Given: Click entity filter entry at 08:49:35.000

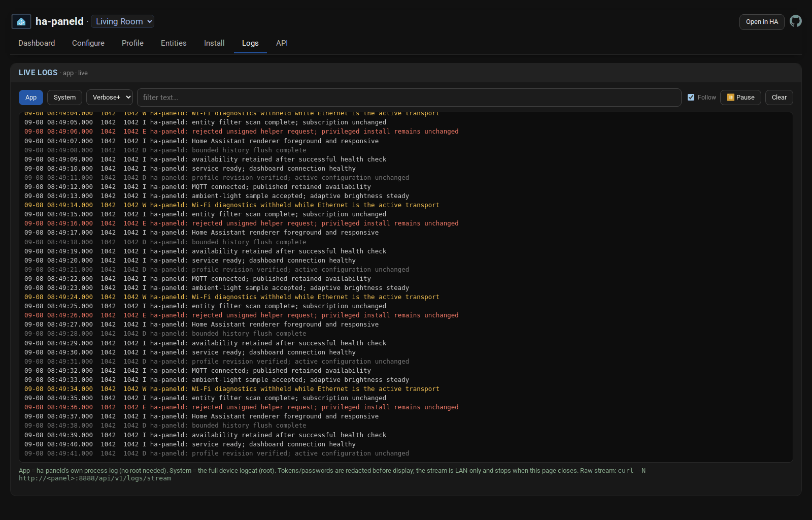Looking at the screenshot, I should tap(205, 398).
